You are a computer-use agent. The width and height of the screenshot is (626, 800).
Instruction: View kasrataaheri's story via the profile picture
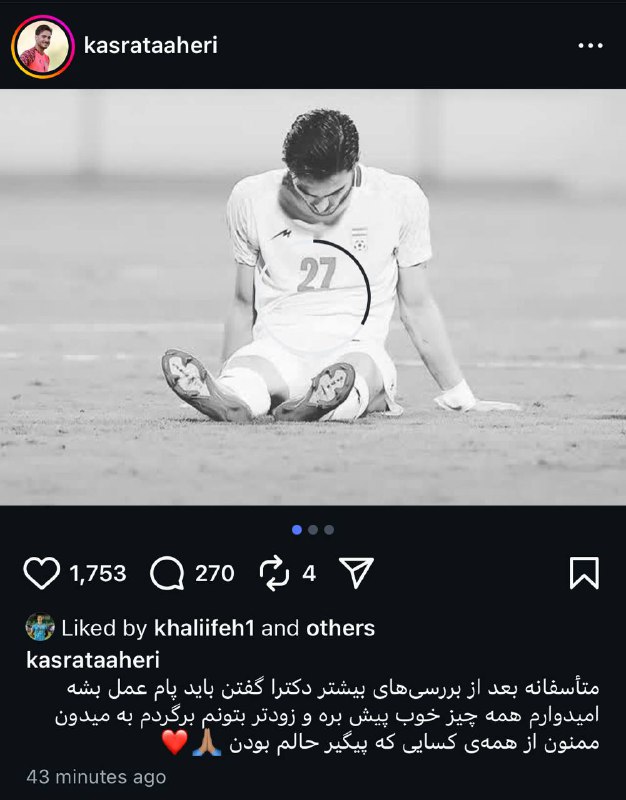[x=43, y=46]
